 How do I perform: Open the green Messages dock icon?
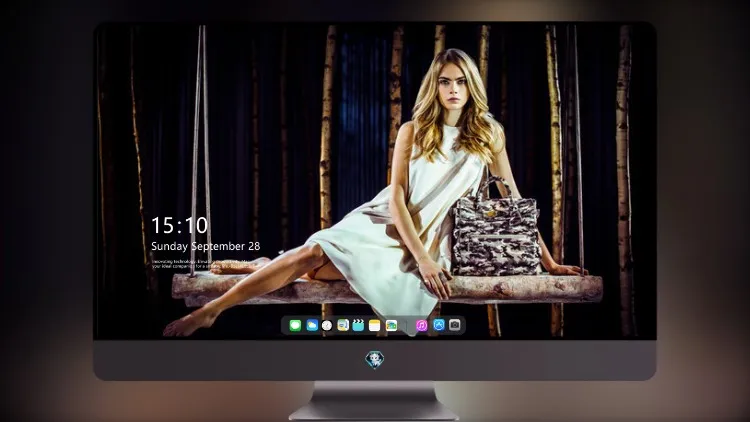pyautogui.click(x=295, y=325)
